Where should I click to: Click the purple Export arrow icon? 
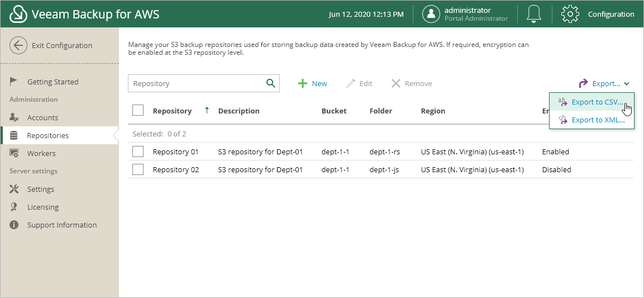pyautogui.click(x=583, y=83)
